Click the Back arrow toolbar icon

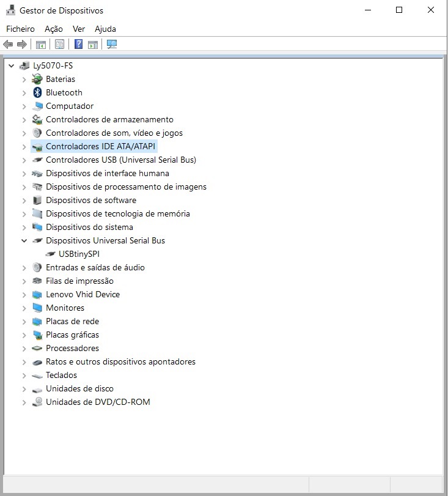pos(8,44)
